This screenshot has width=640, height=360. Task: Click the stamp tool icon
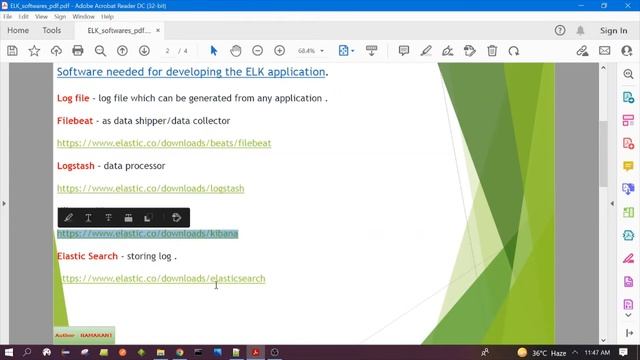pyautogui.click(x=470, y=51)
